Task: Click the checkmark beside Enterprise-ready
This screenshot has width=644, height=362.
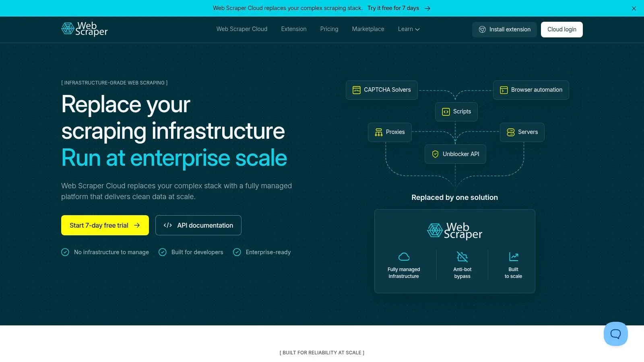Action: (x=237, y=252)
